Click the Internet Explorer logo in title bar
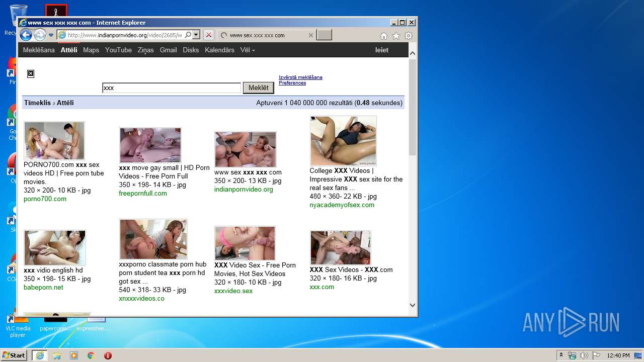The image size is (644, 362). [x=23, y=23]
